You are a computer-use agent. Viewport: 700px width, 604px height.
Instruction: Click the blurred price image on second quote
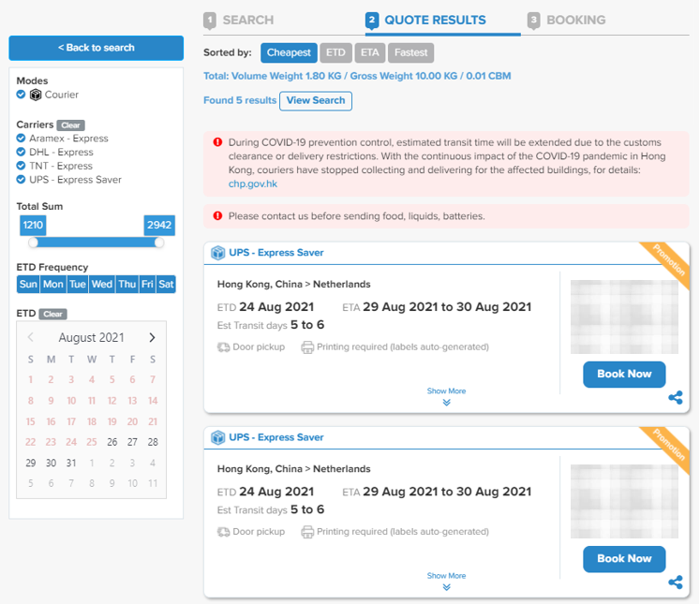[x=624, y=501]
